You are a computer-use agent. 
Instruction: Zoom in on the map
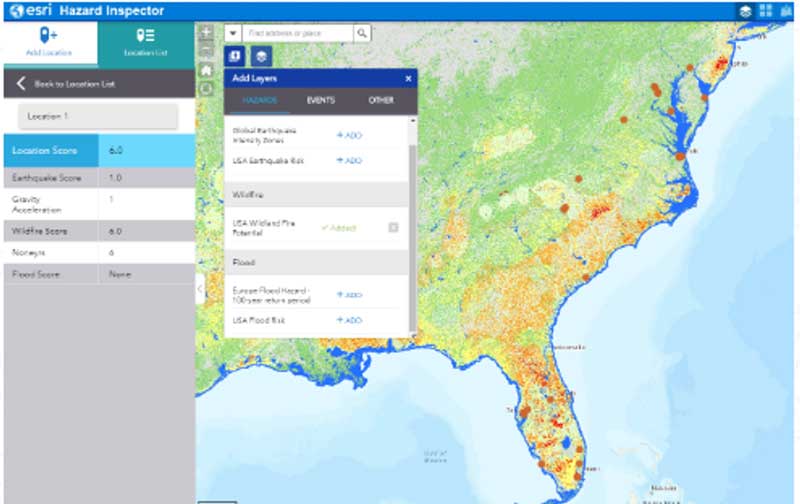(x=206, y=33)
